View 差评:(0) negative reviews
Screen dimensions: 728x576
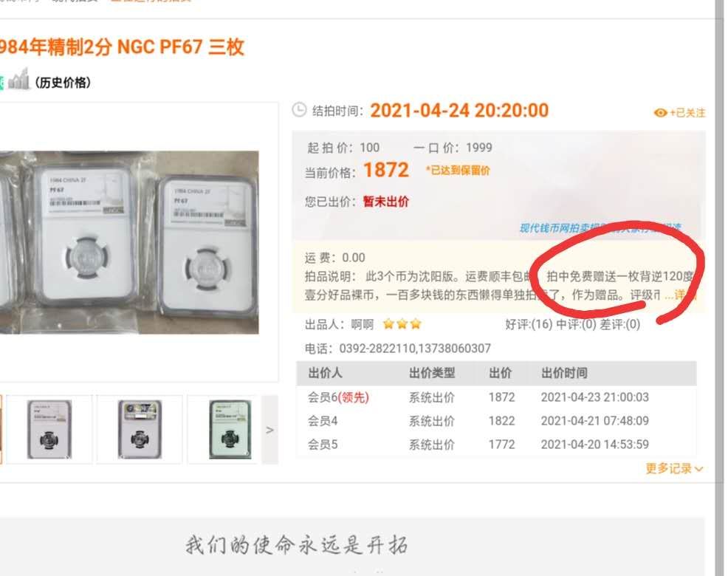tap(619, 324)
